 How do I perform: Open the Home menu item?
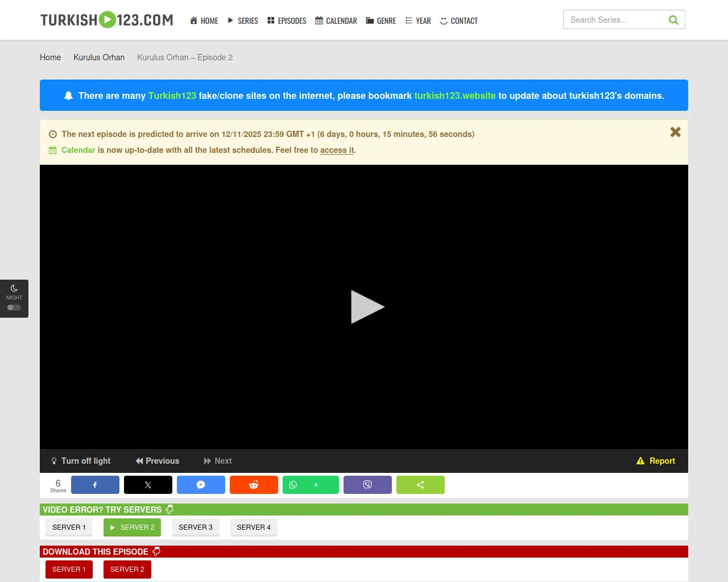[x=204, y=20]
